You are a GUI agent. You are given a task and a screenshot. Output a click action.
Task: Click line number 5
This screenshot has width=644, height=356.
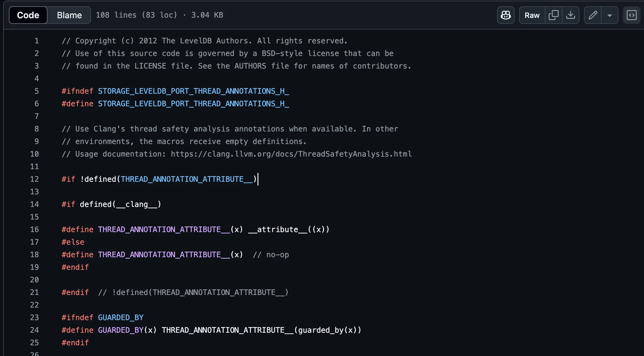click(x=37, y=91)
